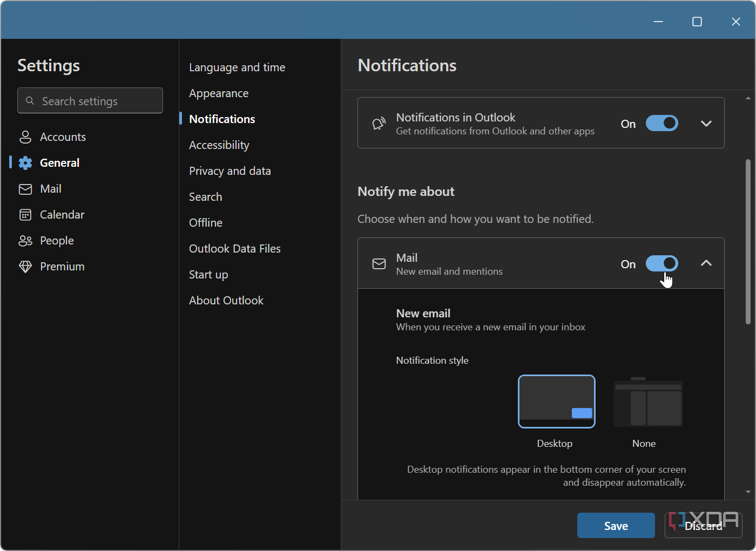Open the Accounts section icon
The width and height of the screenshot is (756, 551).
tap(25, 137)
